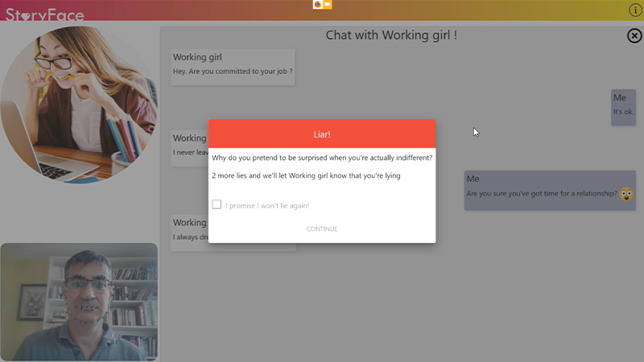Click the '2 more lies' warning text
The image size is (644, 362).
tap(306, 175)
